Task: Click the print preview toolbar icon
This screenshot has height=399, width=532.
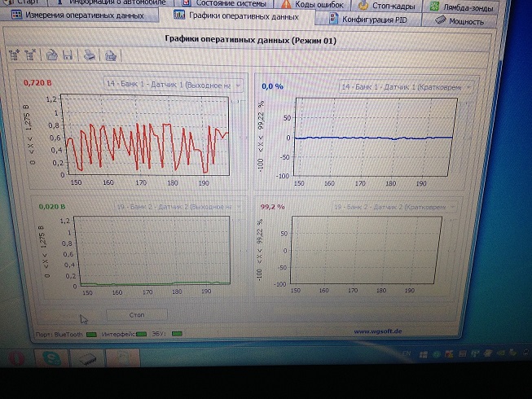Action: coord(110,56)
